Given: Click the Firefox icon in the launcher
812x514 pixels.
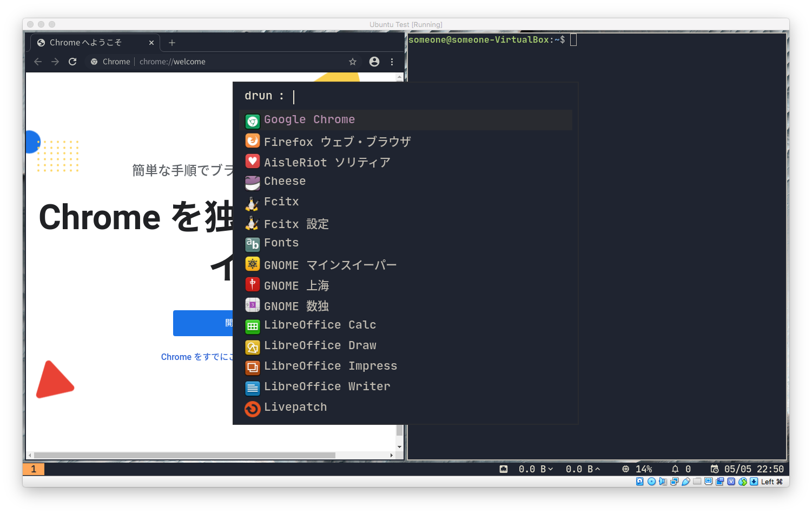Looking at the screenshot, I should pyautogui.click(x=253, y=141).
